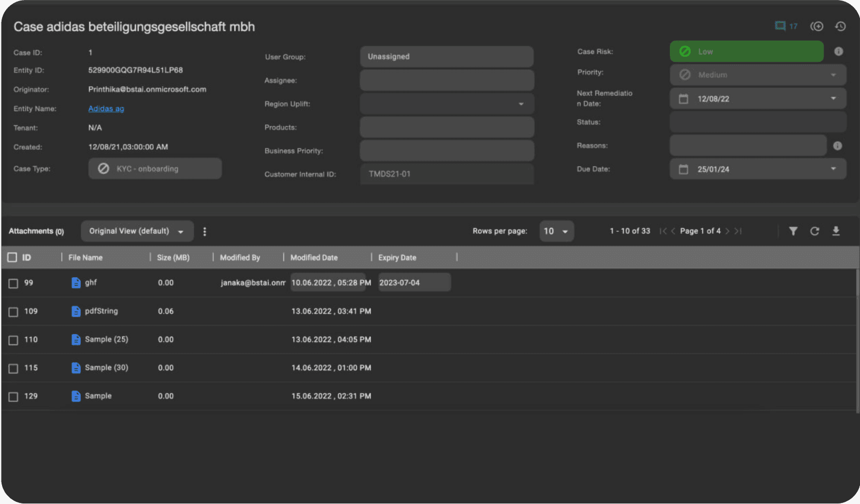Open three-dot options menu beside view selector
860x504 pixels.
205,232
